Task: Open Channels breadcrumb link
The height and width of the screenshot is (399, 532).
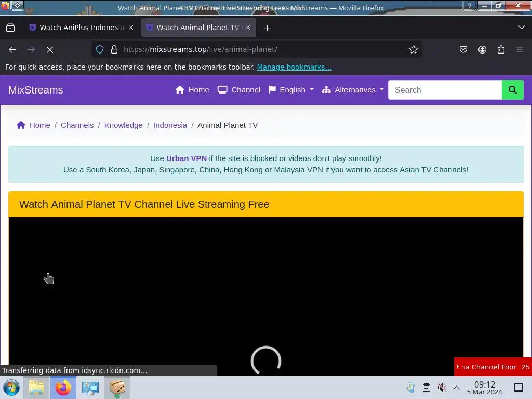Action: [77, 125]
